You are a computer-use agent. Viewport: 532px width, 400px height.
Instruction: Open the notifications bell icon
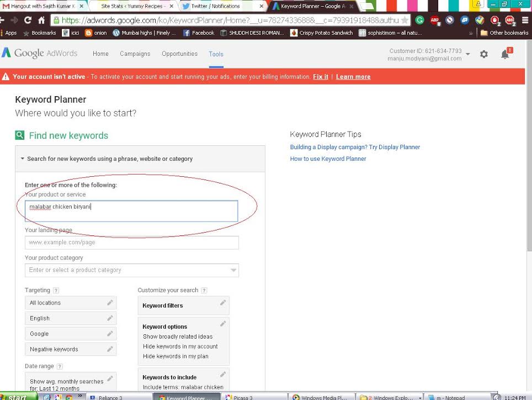pos(505,54)
